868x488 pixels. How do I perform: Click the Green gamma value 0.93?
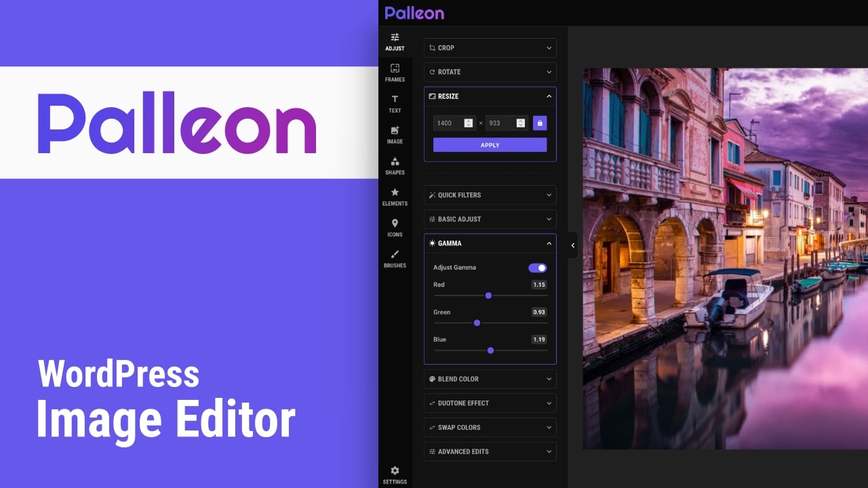coord(539,312)
